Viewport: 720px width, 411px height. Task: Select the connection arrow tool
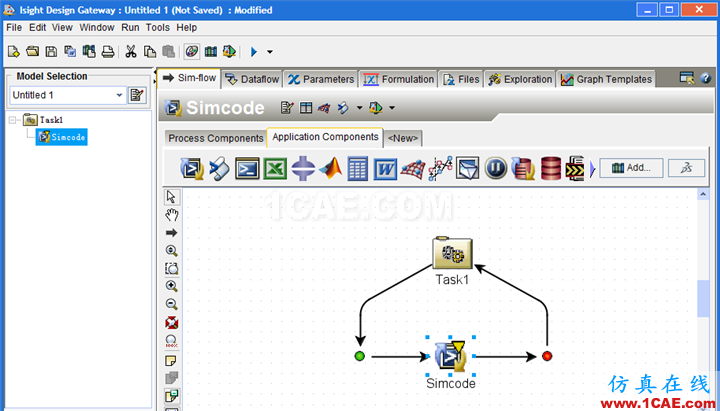point(172,233)
